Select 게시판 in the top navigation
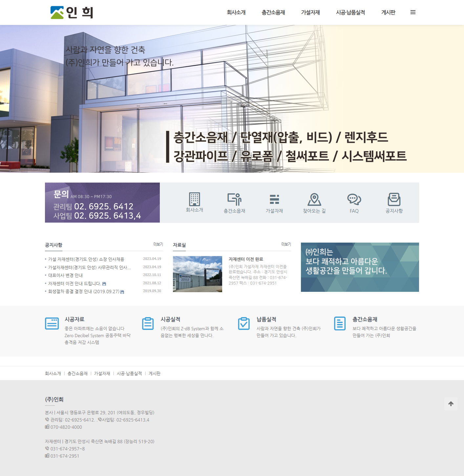 click(388, 12)
